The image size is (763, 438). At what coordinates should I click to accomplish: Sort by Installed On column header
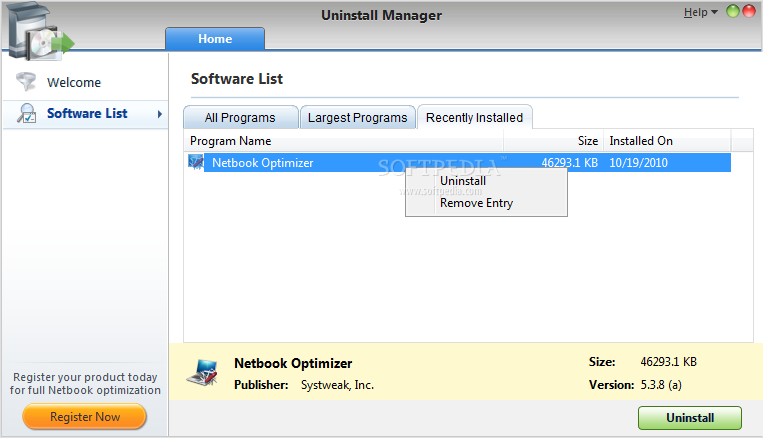tap(667, 141)
